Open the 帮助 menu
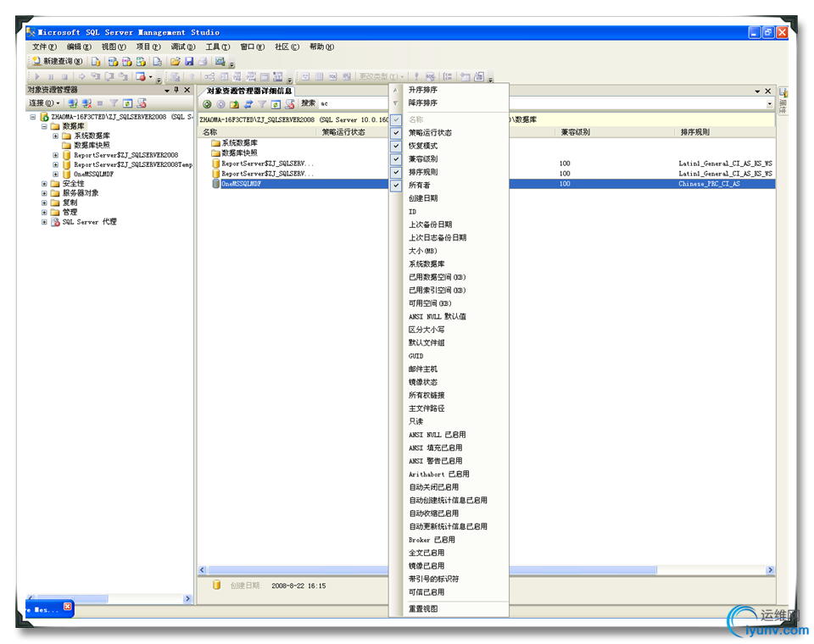The width and height of the screenshot is (814, 644). pyautogui.click(x=322, y=47)
